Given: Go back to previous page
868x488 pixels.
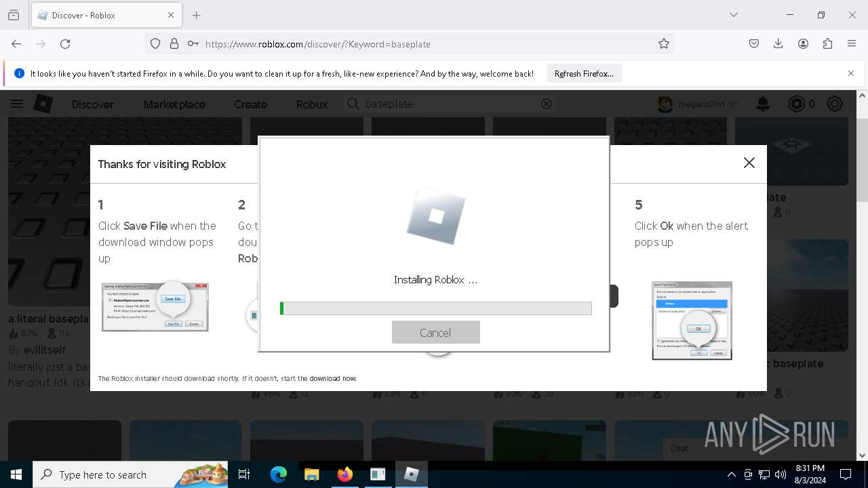Looking at the screenshot, I should pyautogui.click(x=16, y=43).
